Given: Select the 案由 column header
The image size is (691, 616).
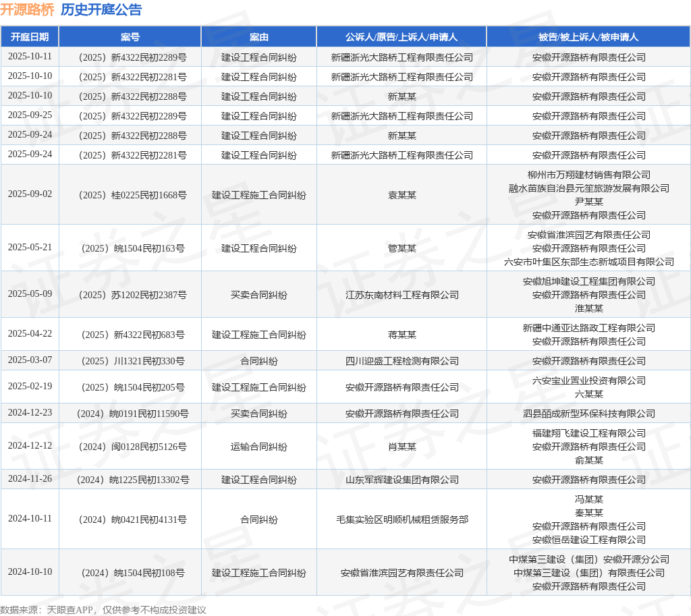Looking at the screenshot, I should pos(258,37).
